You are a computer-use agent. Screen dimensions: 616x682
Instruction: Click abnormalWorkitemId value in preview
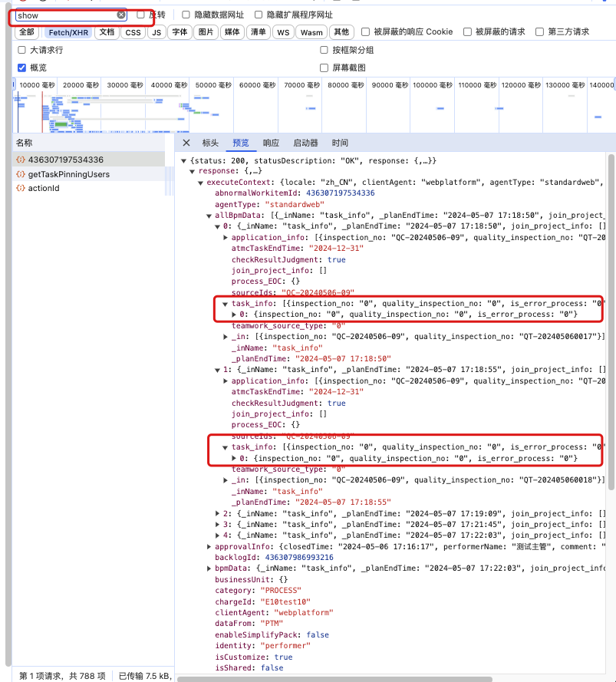[x=340, y=193]
